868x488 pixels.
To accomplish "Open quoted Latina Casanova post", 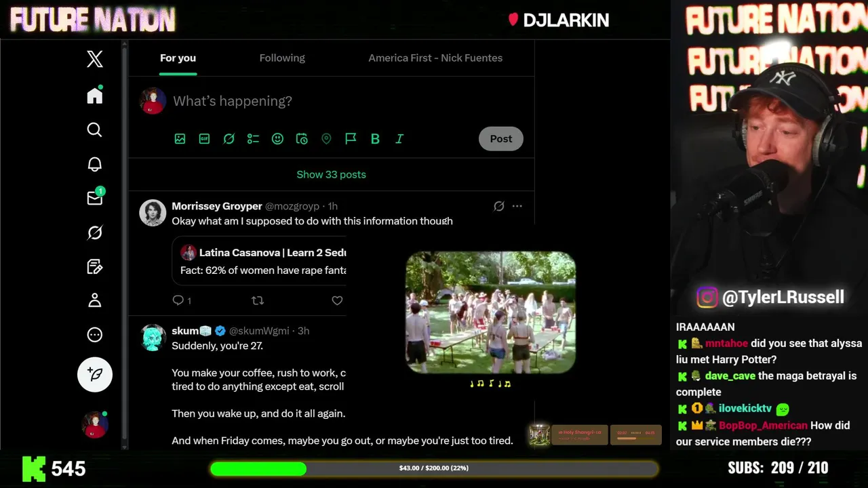I will click(259, 261).
